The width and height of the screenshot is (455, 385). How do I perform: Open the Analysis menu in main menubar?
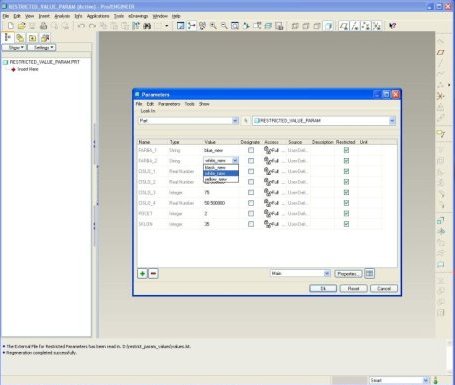(x=62, y=16)
